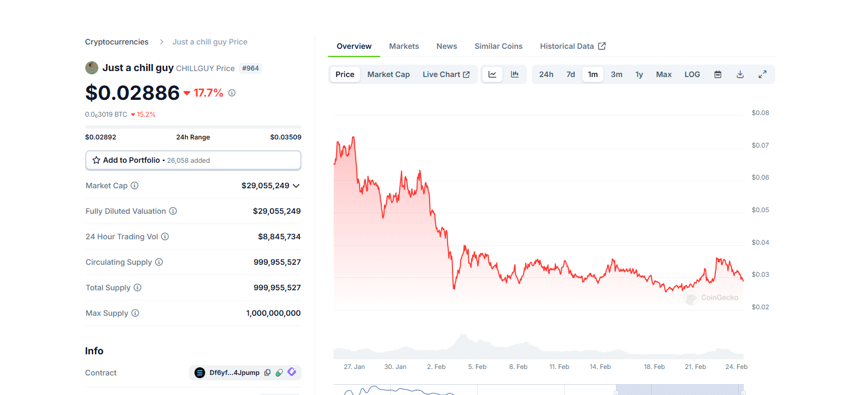This screenshot has height=395, width=868.
Task: Click the purple icon next to contract
Action: (x=292, y=372)
